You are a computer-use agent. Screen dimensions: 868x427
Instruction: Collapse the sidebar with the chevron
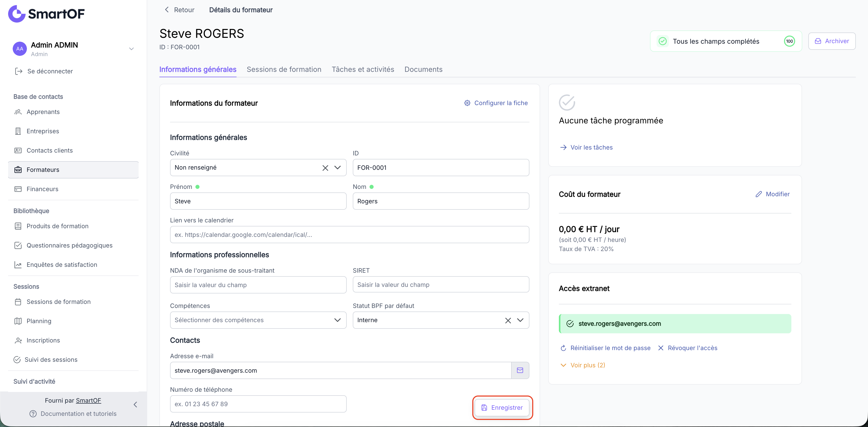(x=136, y=404)
